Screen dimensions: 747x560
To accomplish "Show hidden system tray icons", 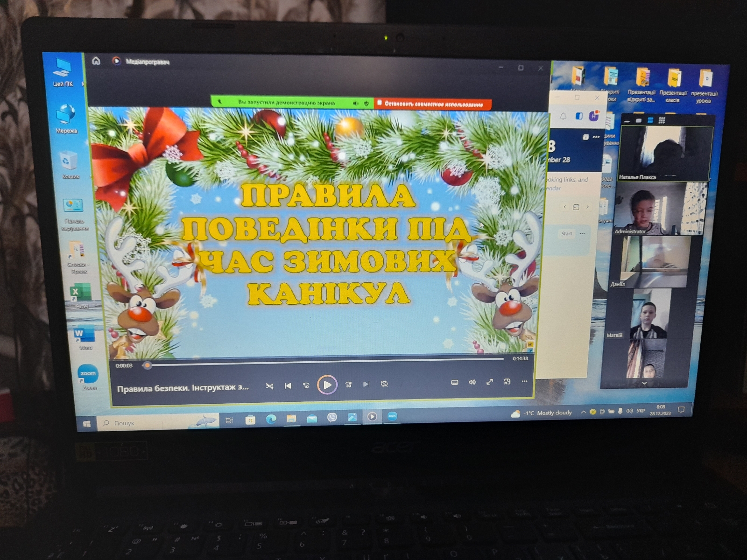I will pos(583,412).
